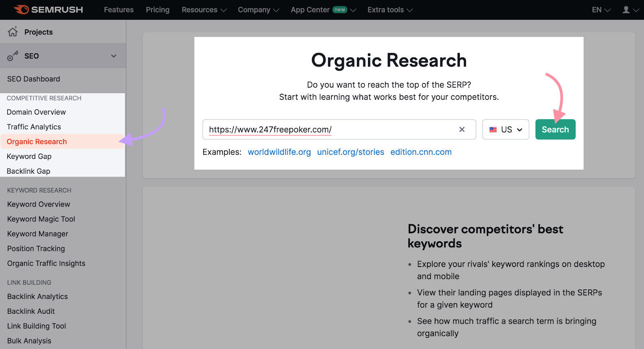Expand the Extra tools menu
This screenshot has height=349, width=644.
[x=390, y=10]
